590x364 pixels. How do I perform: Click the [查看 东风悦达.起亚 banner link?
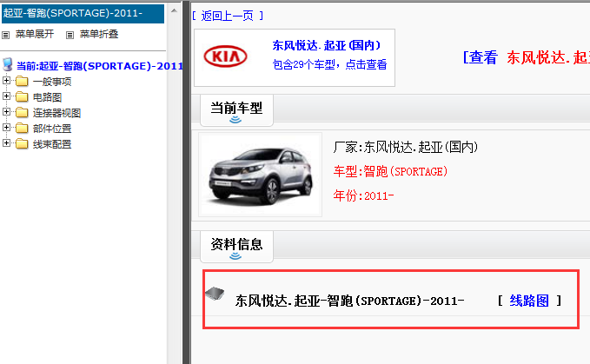[526, 57]
